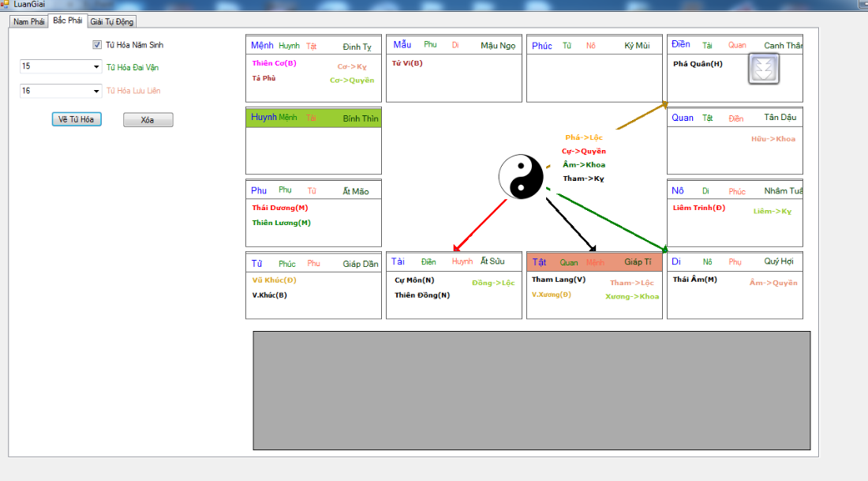This screenshot has height=481, width=868.
Task: Toggle the Tứ Hóa Năm Sinh checkbox
Action: point(98,45)
